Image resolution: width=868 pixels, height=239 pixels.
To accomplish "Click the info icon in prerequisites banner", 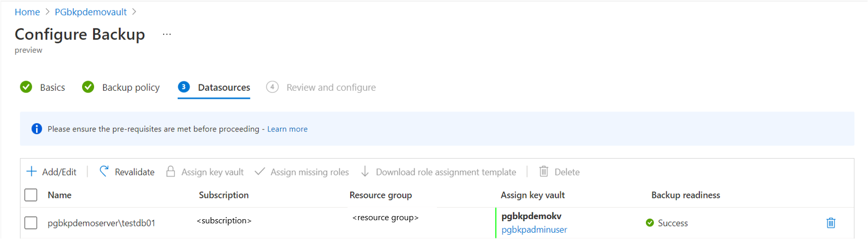I will point(37,129).
